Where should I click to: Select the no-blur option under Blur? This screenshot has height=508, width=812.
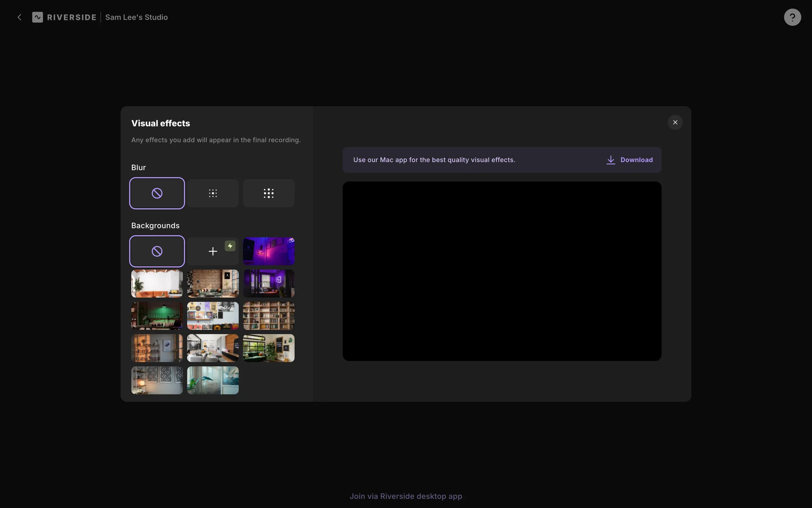pyautogui.click(x=157, y=193)
